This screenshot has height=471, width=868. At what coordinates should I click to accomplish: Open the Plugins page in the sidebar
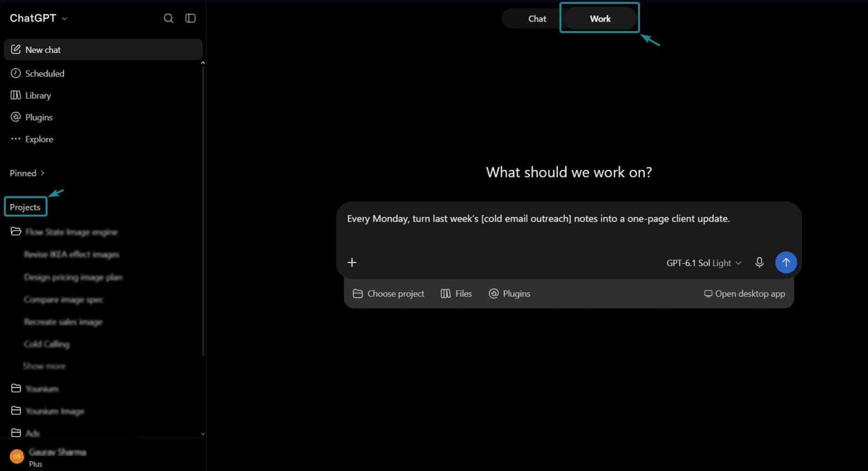point(103,117)
